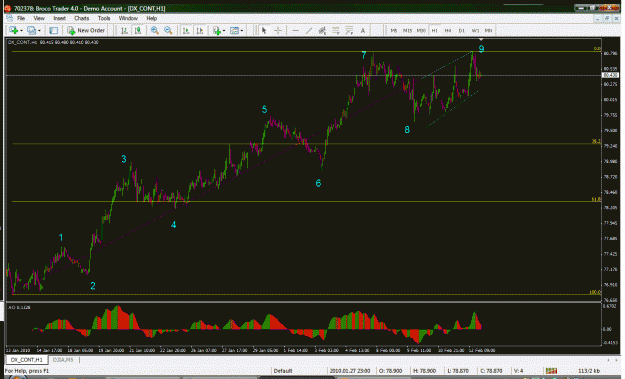Viewport: 625px width, 379px height.
Task: Zoom out of the chart
Action: point(168,30)
